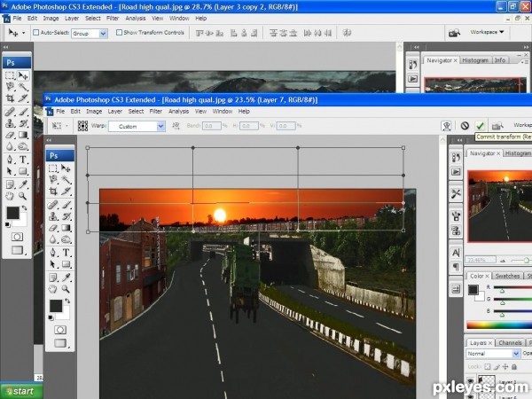Click the foreground color swatch in the inner toolbox
Screen dimensions: 532x399
pyautogui.click(x=56, y=306)
